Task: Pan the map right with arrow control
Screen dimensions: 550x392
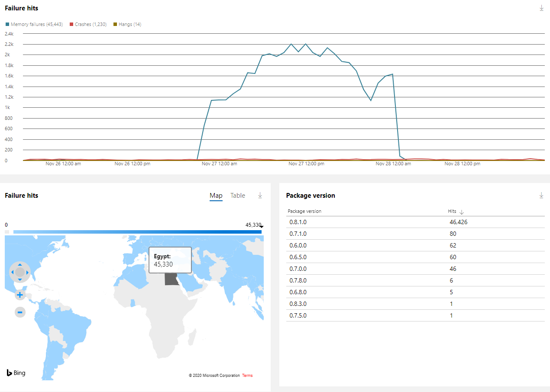Action: tap(27, 272)
